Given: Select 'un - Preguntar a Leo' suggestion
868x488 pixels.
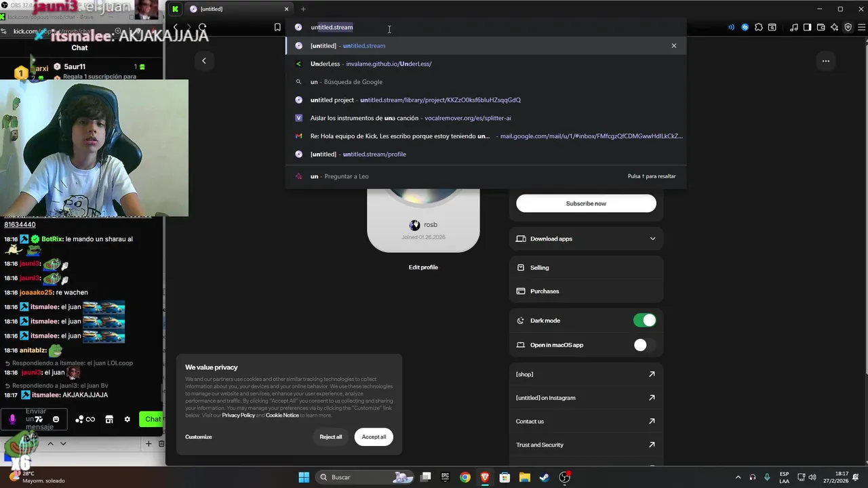Looking at the screenshot, I should click(486, 176).
